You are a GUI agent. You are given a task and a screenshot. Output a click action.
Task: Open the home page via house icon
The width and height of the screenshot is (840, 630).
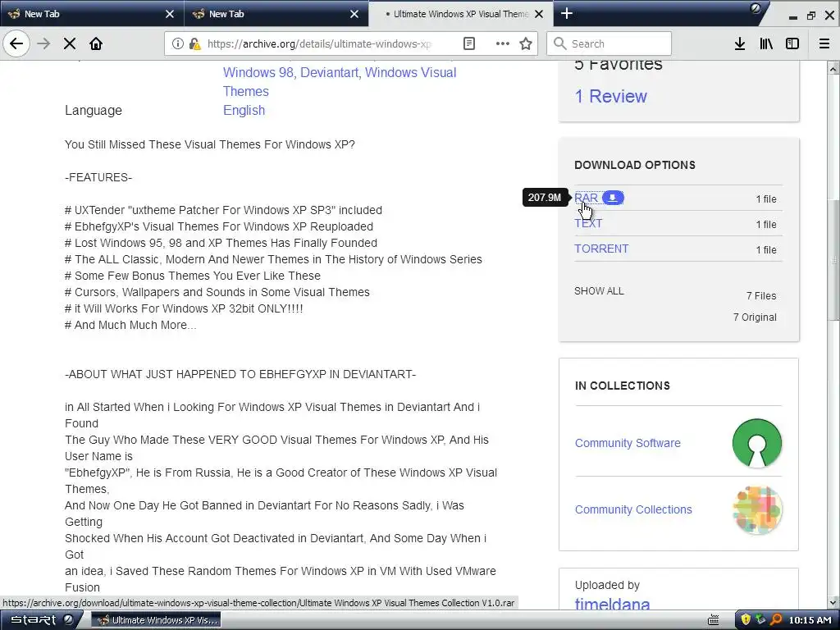pyautogui.click(x=96, y=43)
